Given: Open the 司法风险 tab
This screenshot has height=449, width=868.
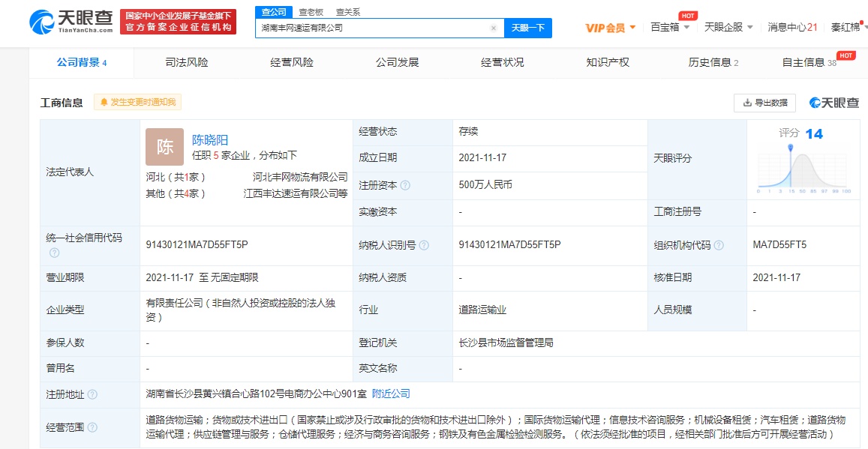Looking at the screenshot, I should (187, 62).
